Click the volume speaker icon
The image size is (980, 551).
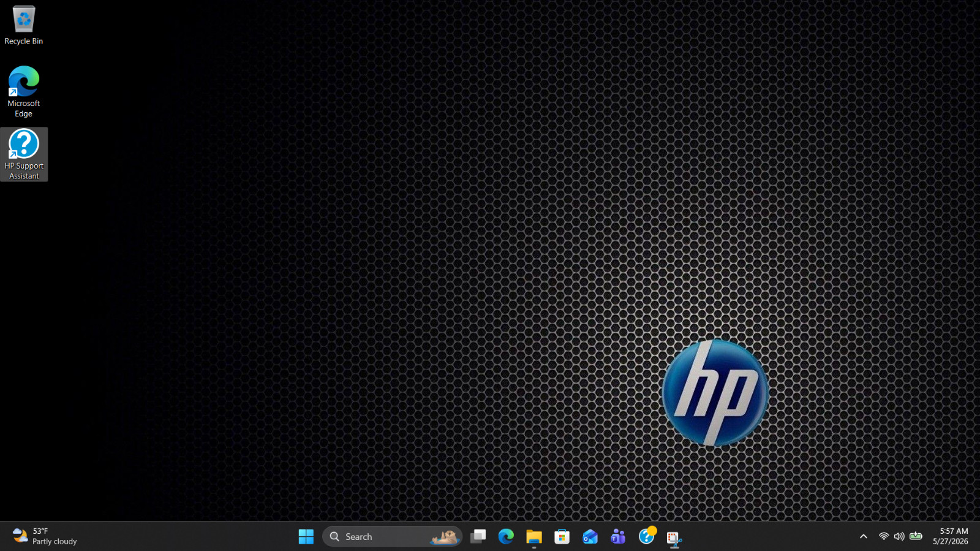pos(899,536)
